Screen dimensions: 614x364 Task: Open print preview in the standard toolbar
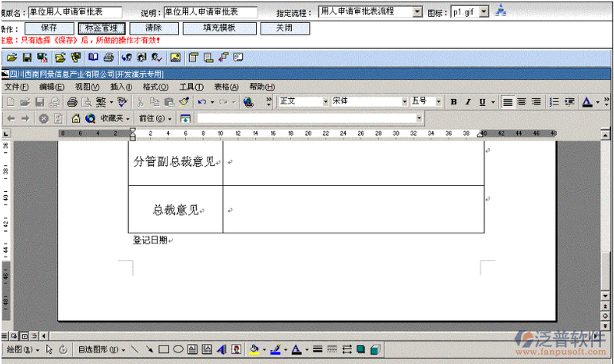click(x=86, y=102)
